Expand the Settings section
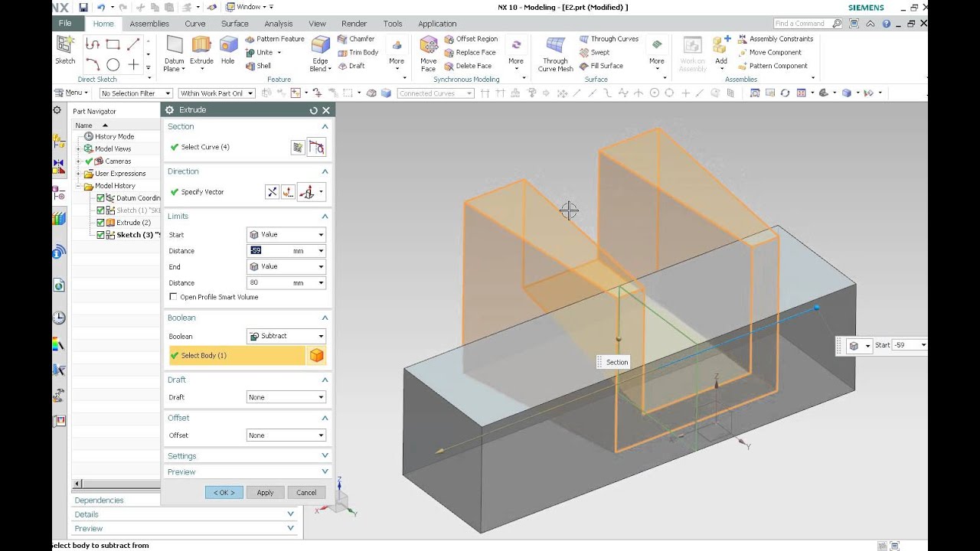980x551 pixels. [248, 456]
